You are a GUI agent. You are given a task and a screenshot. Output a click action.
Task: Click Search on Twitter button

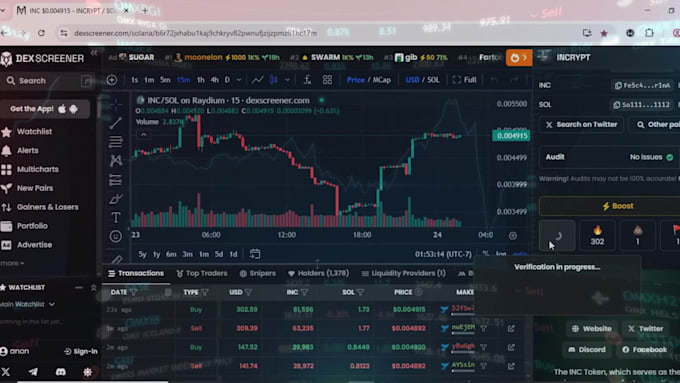point(581,124)
